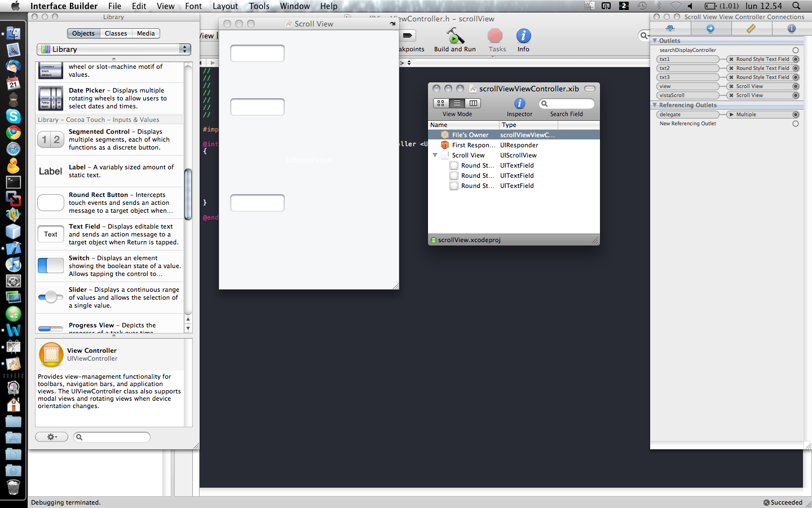Image resolution: width=812 pixels, height=508 pixels.
Task: Open the Identity inspector tab
Action: (791, 28)
